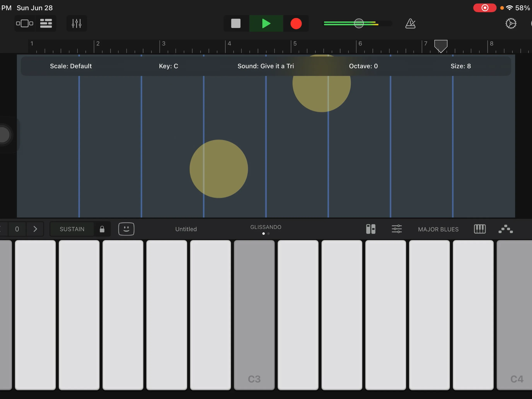Tap the green Play button
532x399 pixels.
[x=266, y=23]
